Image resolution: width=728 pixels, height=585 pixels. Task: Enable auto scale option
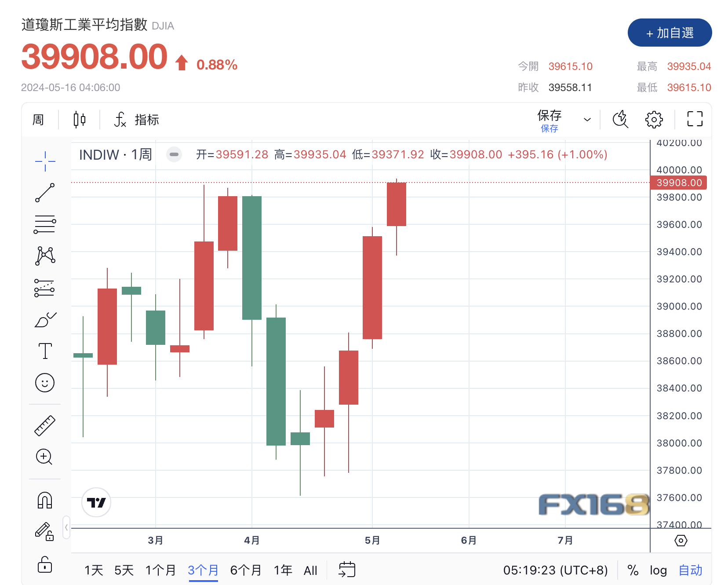pos(690,570)
